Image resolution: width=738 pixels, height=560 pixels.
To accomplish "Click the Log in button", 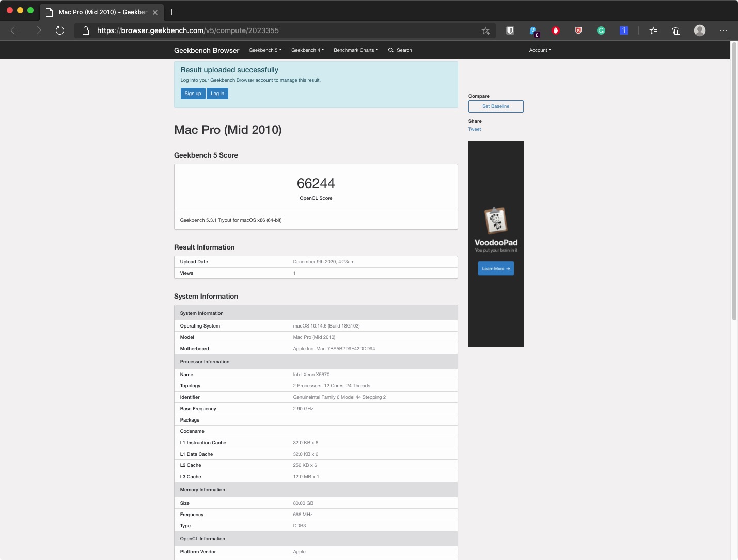I will pos(217,94).
